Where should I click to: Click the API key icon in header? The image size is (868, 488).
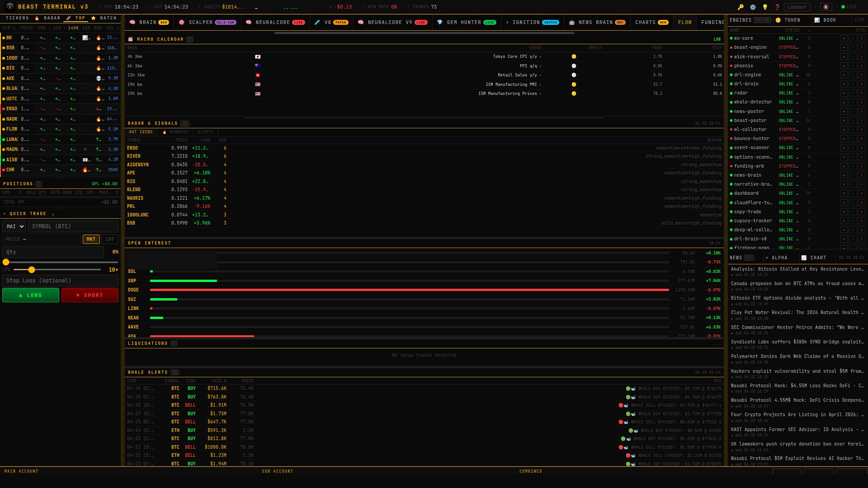741,7
